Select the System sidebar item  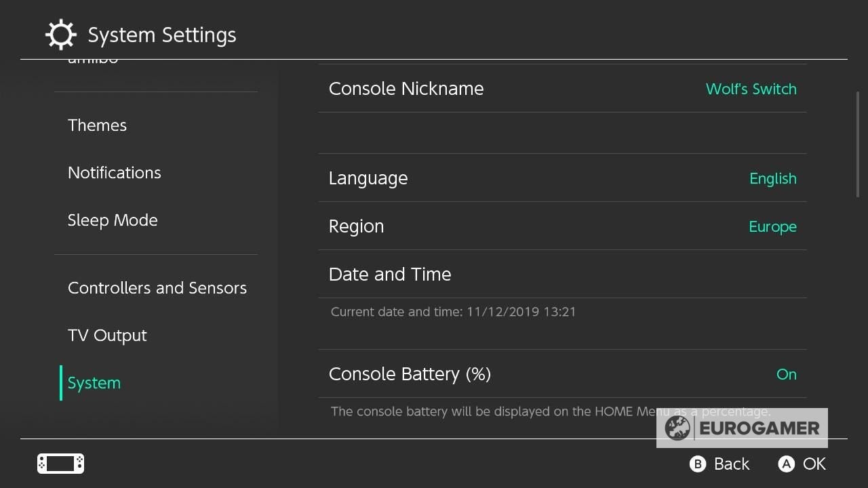coord(94,383)
